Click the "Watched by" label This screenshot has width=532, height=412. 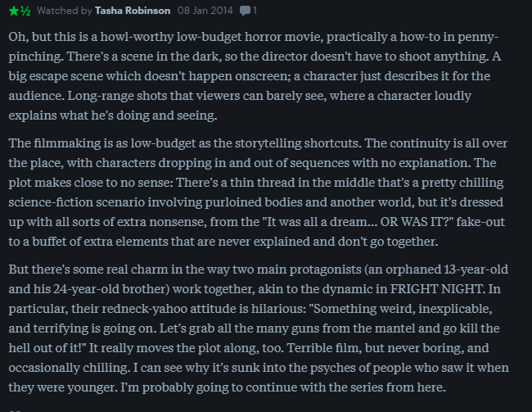65,11
